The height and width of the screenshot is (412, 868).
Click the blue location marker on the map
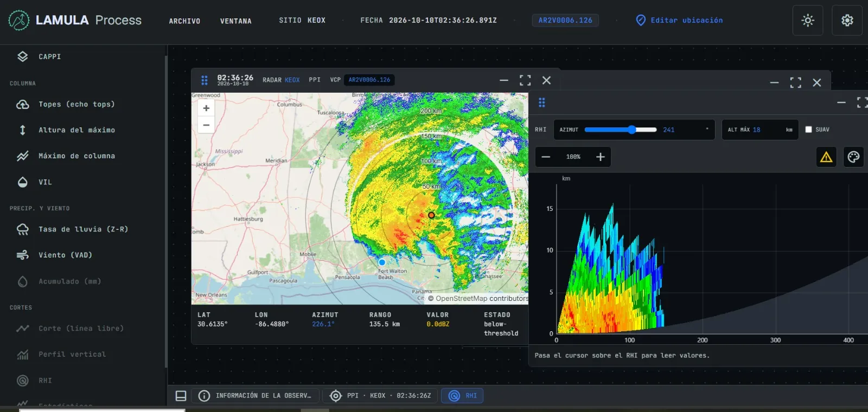[382, 262]
